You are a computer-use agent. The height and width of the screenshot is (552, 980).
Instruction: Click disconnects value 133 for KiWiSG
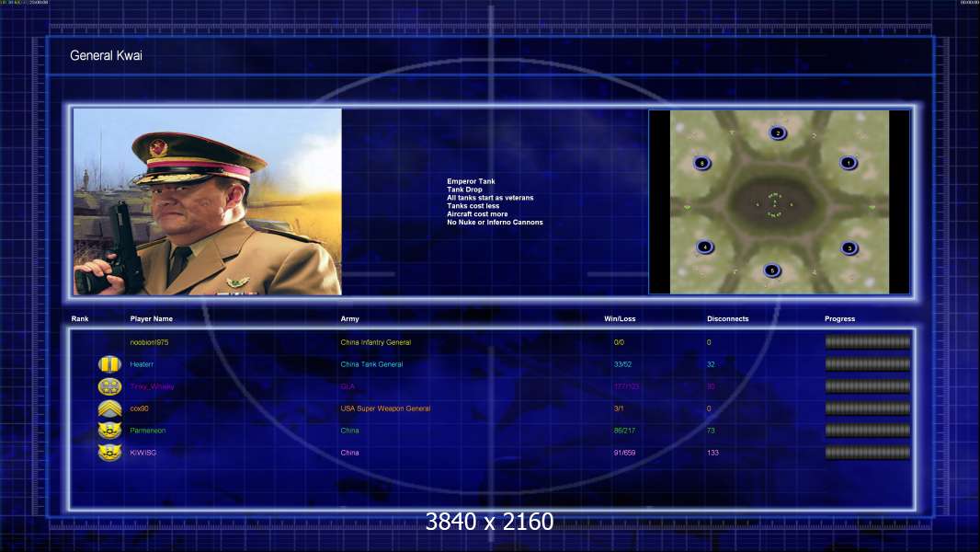coord(712,453)
